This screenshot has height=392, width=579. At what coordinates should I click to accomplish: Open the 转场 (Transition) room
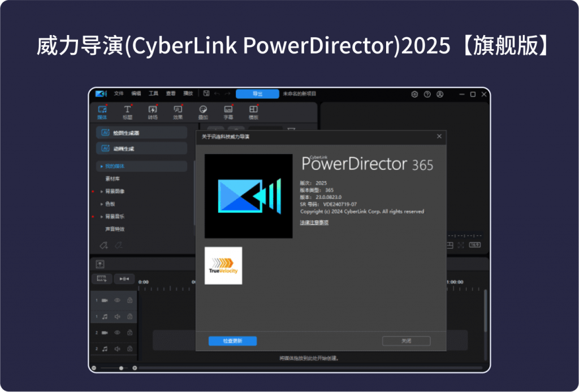pos(153,112)
